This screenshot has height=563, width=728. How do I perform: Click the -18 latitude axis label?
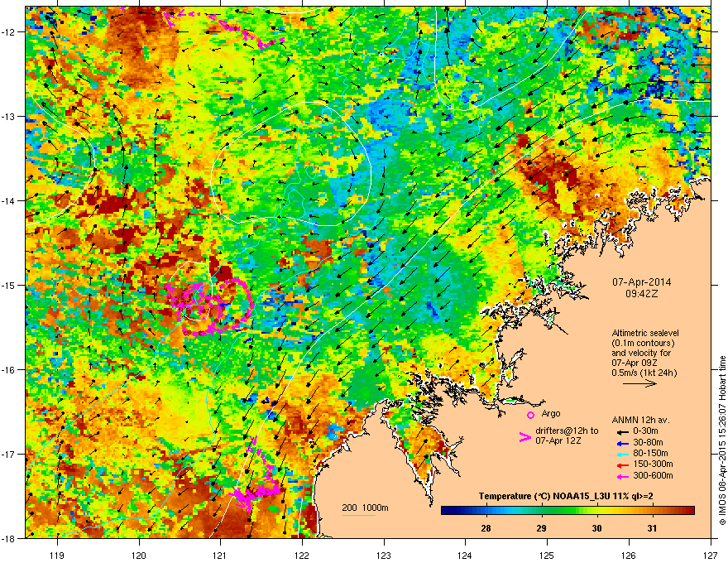(x=9, y=538)
